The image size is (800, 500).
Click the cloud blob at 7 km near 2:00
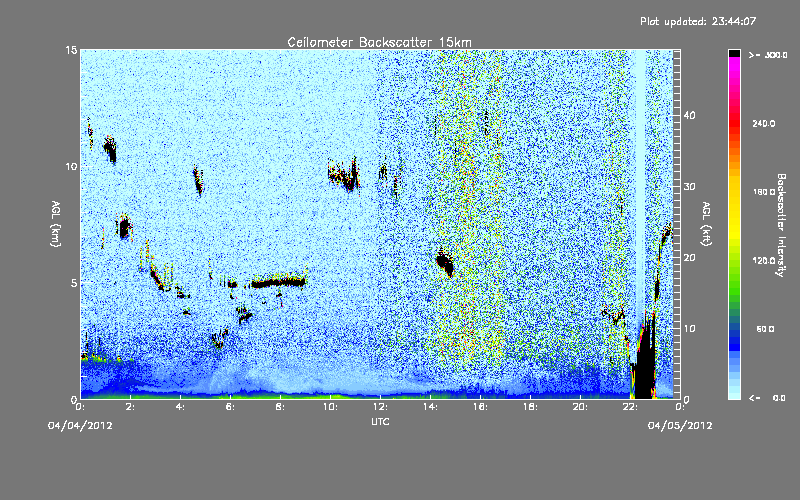coord(124,228)
